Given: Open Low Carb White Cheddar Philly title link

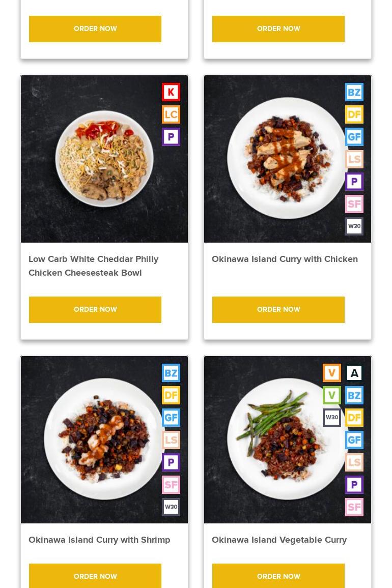Looking at the screenshot, I should click(x=94, y=266).
